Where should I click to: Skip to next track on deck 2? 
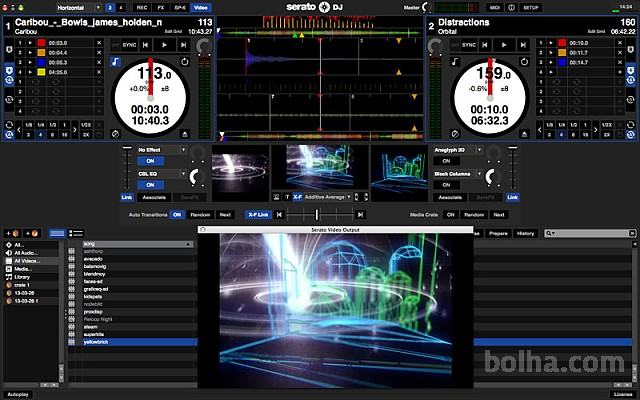[x=523, y=45]
